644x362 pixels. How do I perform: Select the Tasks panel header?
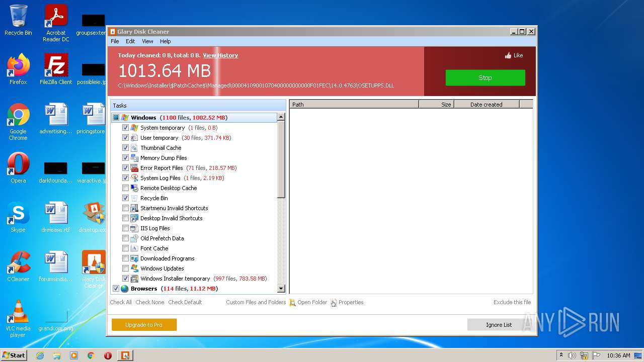[x=198, y=105]
